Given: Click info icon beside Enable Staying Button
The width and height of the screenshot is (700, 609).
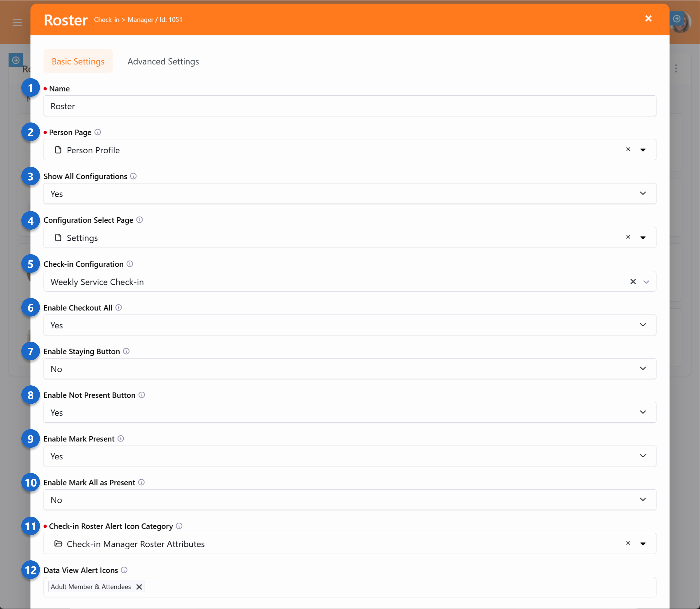Looking at the screenshot, I should click(126, 351).
